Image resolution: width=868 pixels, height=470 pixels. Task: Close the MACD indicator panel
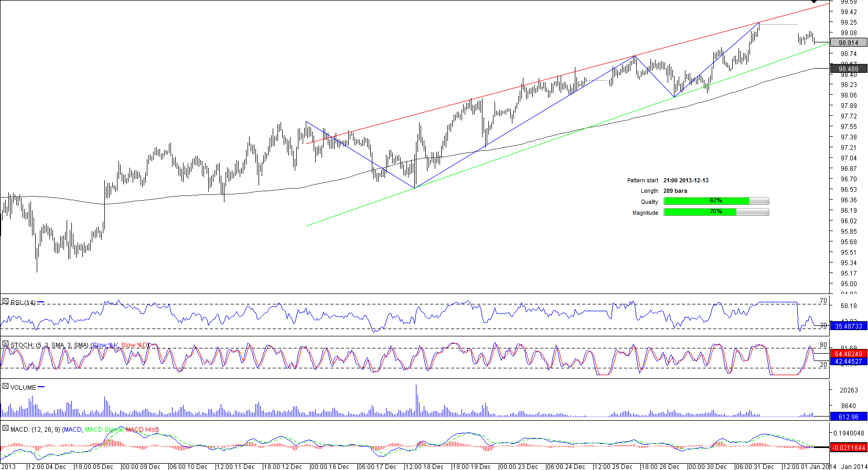(5, 428)
